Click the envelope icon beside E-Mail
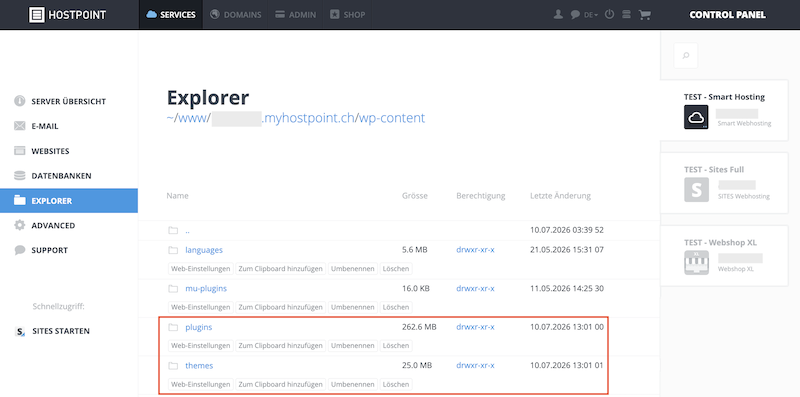800x397 pixels. pyautogui.click(x=19, y=126)
